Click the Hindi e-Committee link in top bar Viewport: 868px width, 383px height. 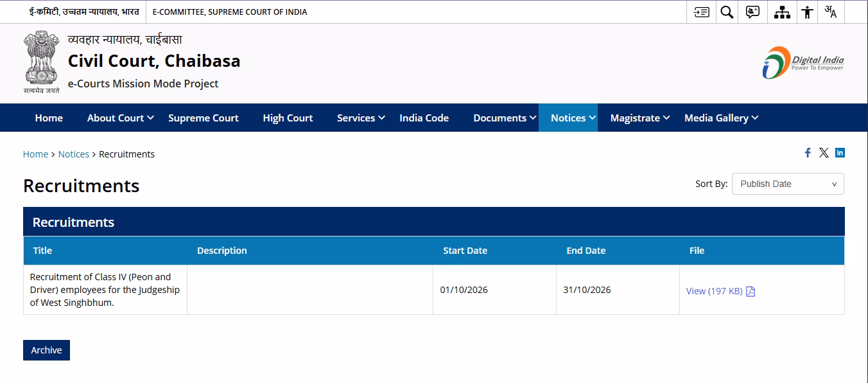pyautogui.click(x=83, y=12)
